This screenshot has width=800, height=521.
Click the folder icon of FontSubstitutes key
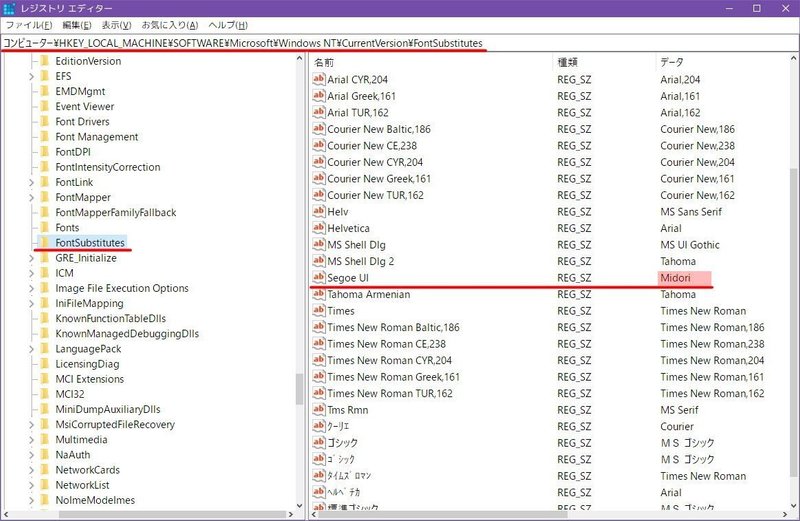pos(44,242)
